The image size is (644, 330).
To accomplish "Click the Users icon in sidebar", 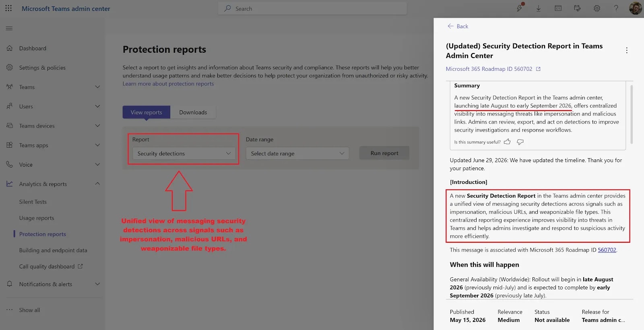I will [x=10, y=106].
